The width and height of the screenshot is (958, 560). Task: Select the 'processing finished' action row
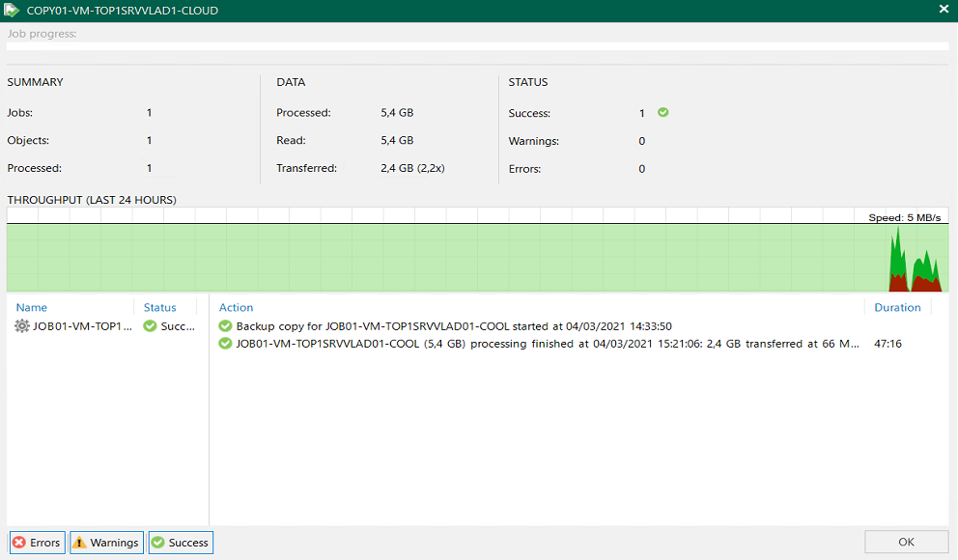tap(579, 344)
